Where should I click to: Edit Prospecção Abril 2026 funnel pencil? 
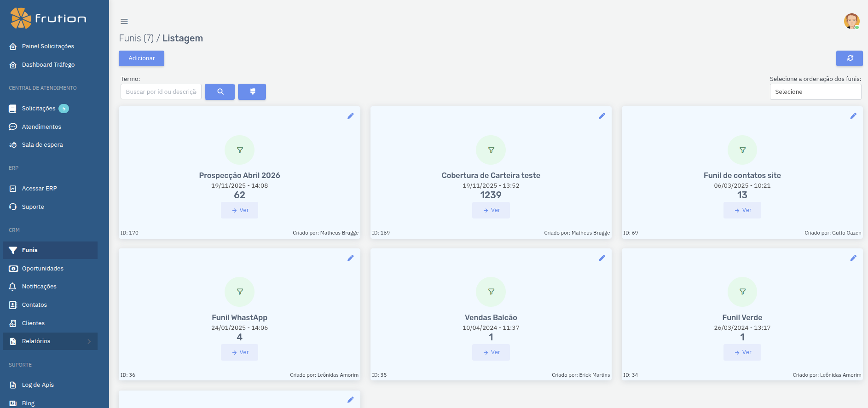pyautogui.click(x=351, y=116)
